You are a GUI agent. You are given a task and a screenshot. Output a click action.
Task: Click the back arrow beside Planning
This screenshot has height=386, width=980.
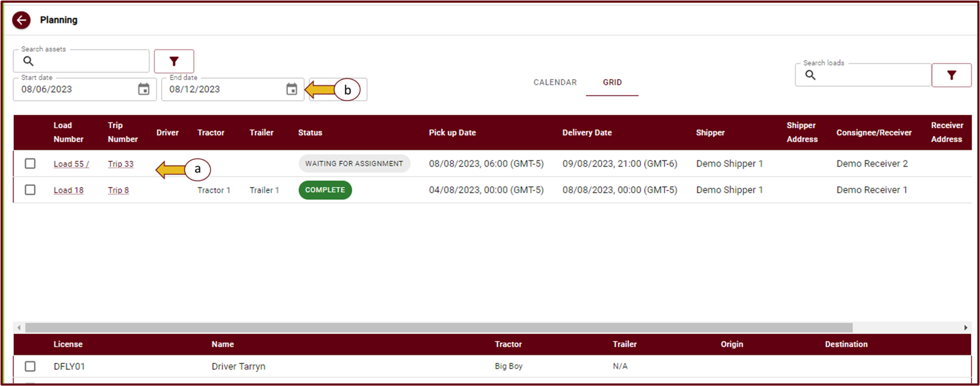tap(21, 21)
